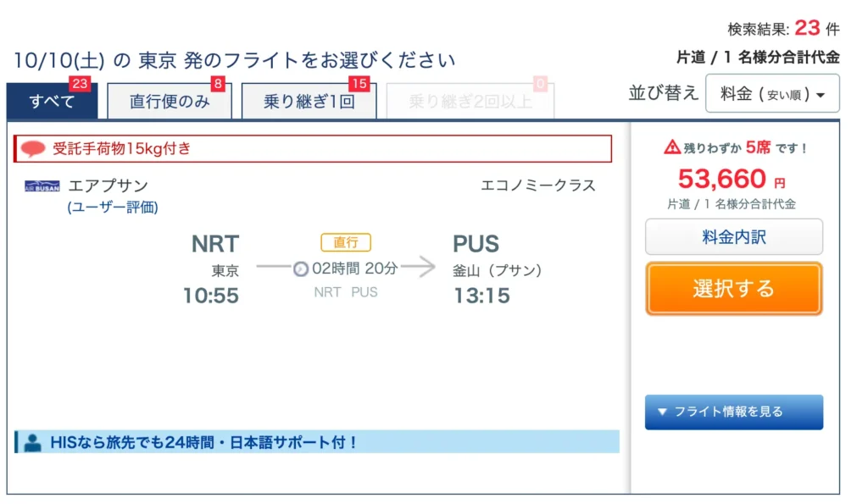
Task: Click the orange 選択する button
Action: (733, 289)
